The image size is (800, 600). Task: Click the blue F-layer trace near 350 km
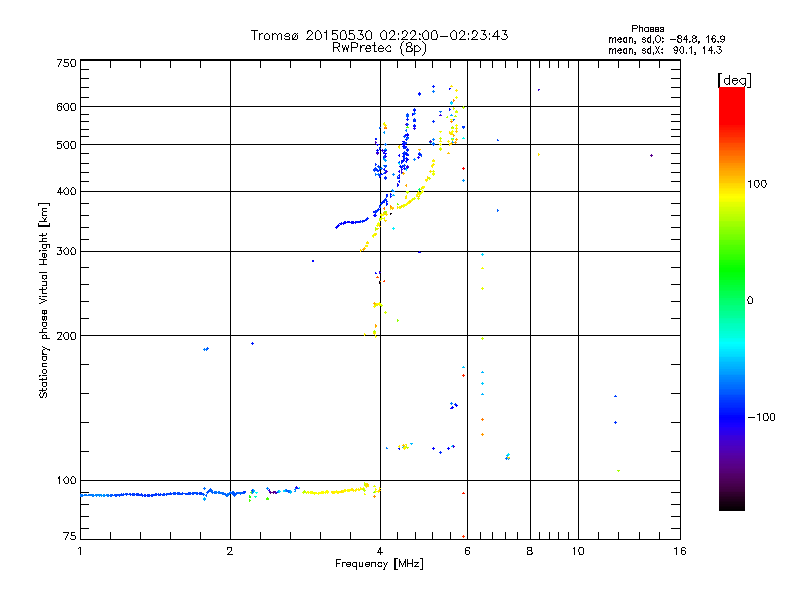(352, 222)
